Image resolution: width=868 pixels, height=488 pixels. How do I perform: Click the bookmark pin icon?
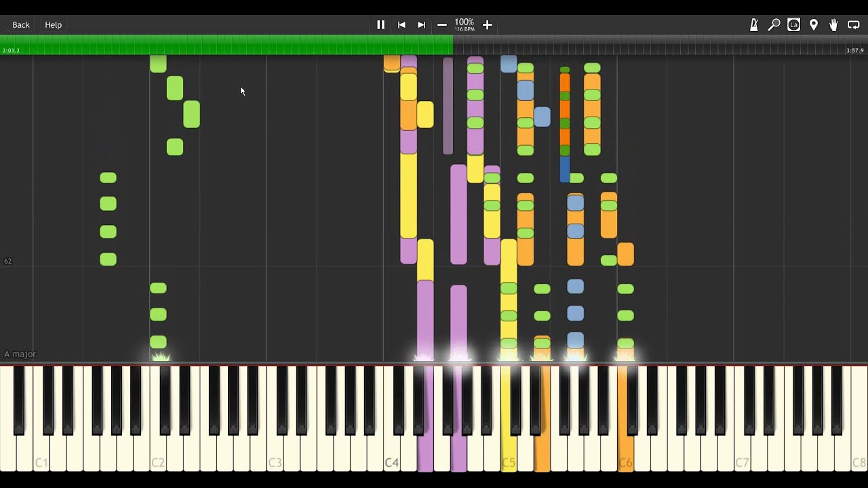coord(814,24)
